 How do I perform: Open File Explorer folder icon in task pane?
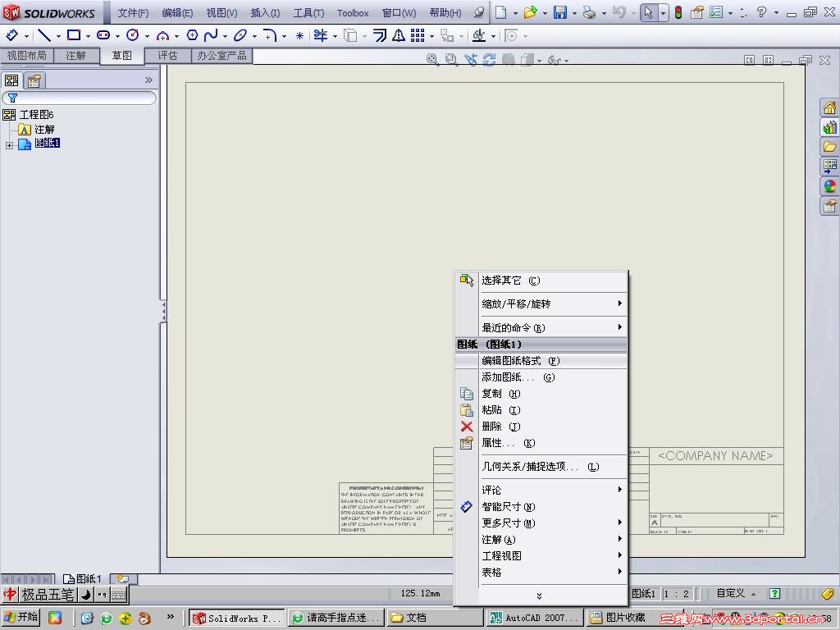(829, 147)
